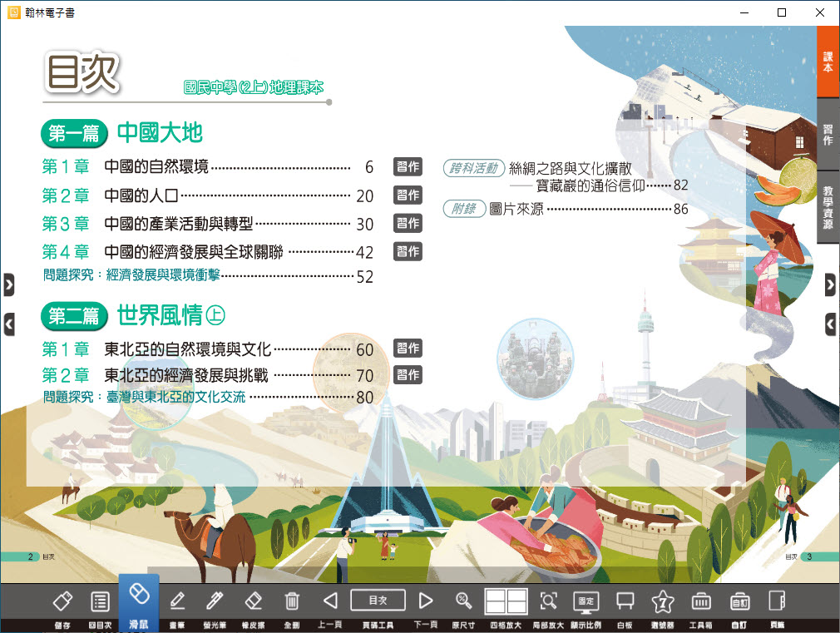Viewport: 840px width, 633px height.
Task: Open the 教學資源 side tab
Action: click(828, 207)
